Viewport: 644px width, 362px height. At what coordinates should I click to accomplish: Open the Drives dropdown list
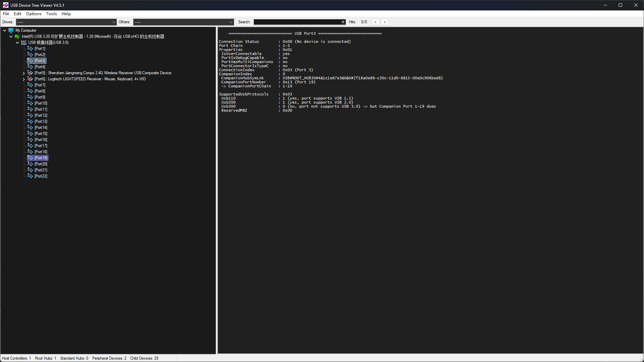[x=114, y=22]
